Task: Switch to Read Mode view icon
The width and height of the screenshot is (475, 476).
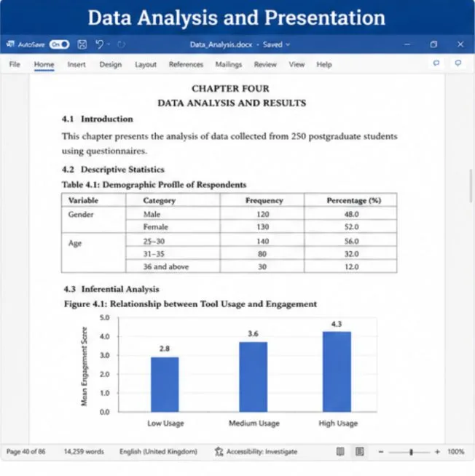Action: (340, 451)
